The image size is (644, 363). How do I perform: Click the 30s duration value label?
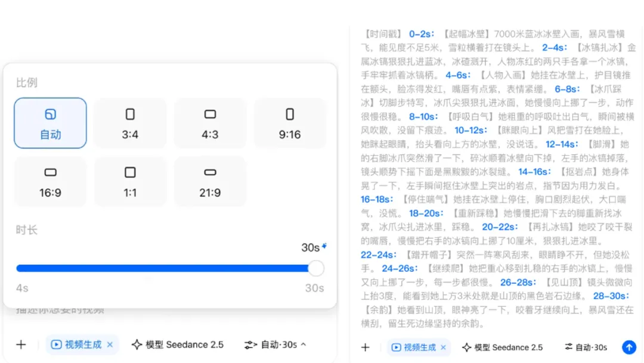[x=311, y=247]
